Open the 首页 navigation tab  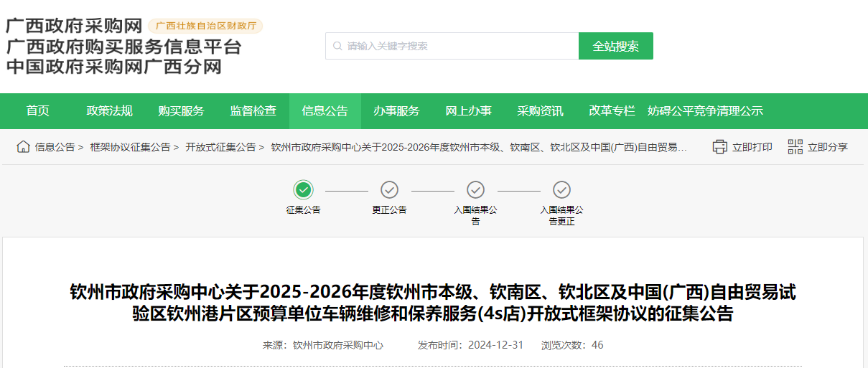click(38, 111)
